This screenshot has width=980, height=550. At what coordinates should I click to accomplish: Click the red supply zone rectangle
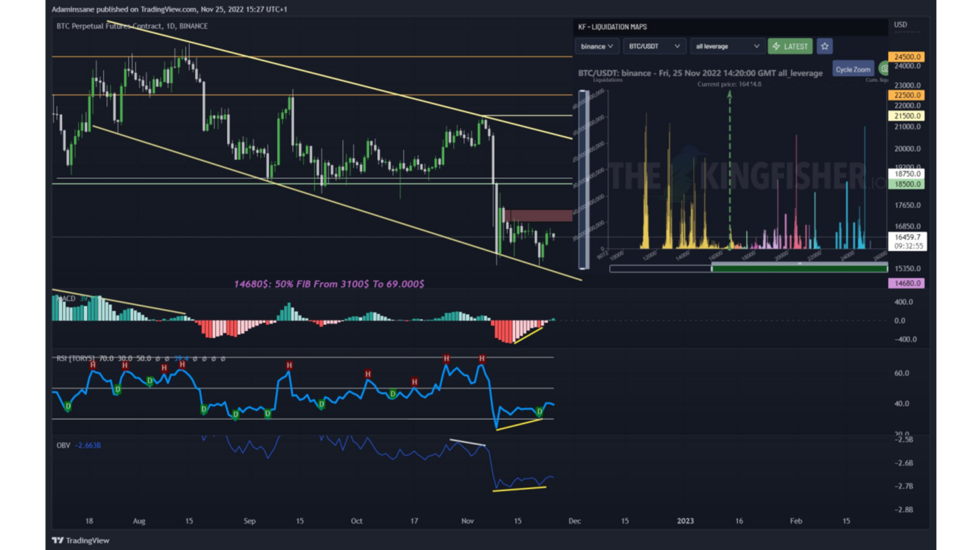click(x=538, y=216)
